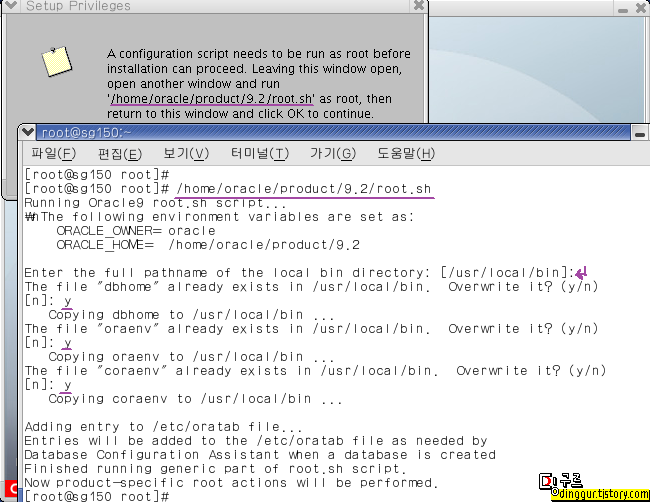
Task: Minimize the background window at top right
Action: click(623, 8)
